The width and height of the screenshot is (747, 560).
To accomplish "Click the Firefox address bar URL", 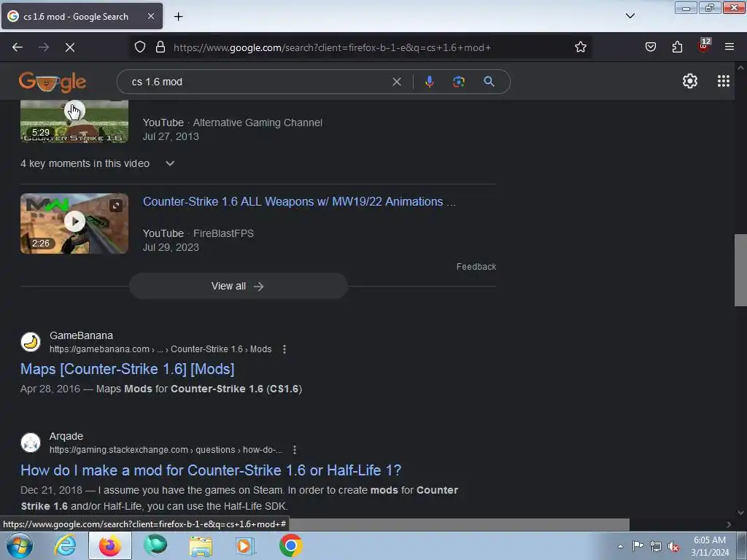I will pos(332,47).
